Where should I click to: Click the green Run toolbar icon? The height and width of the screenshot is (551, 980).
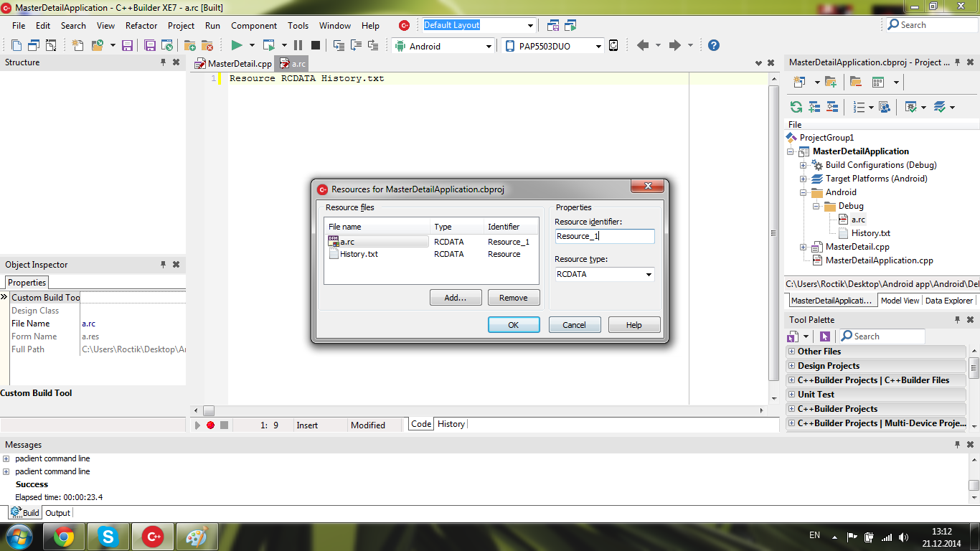click(236, 45)
